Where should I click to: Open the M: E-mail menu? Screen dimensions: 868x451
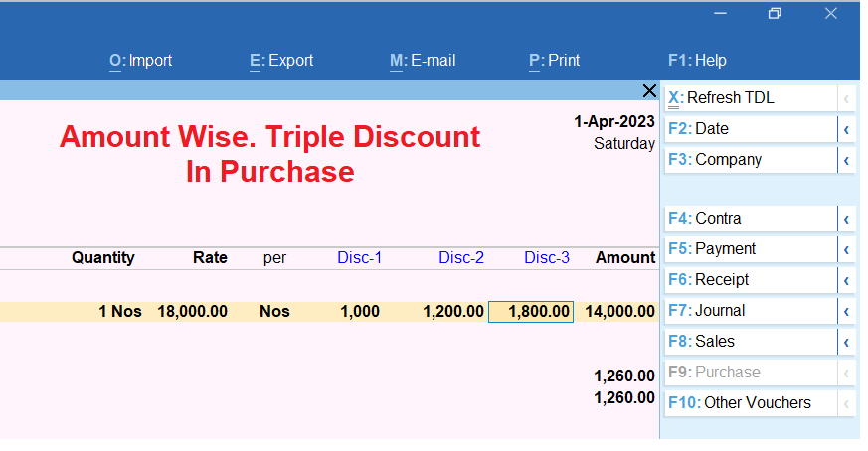pos(423,61)
